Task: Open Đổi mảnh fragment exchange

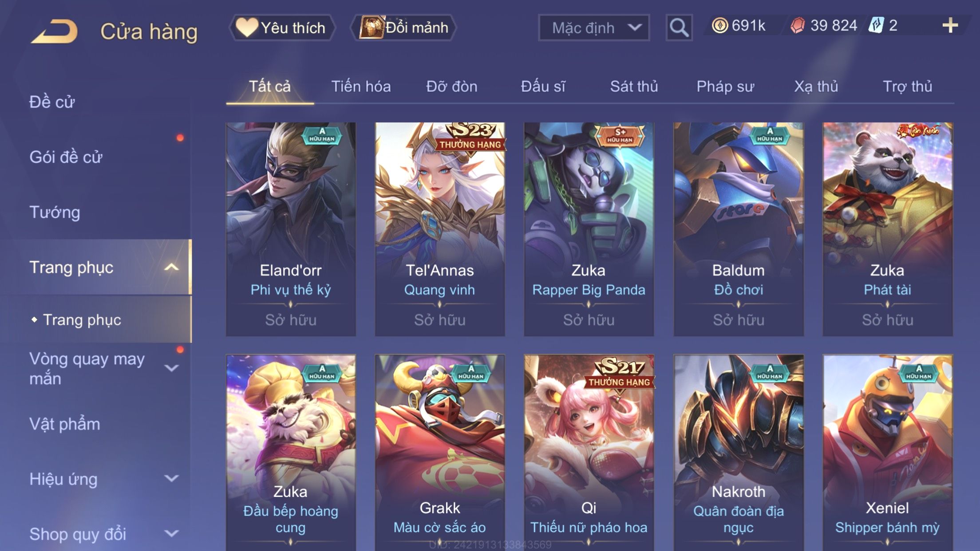Action: 403,28
